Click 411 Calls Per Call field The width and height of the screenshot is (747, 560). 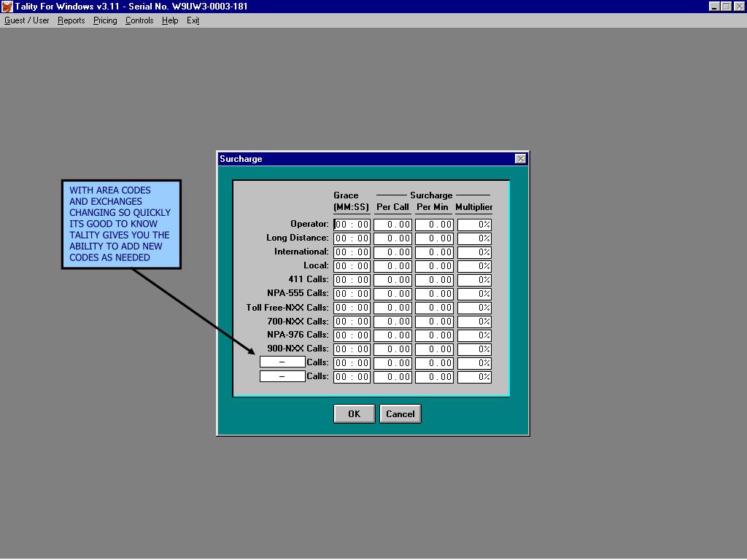(393, 279)
